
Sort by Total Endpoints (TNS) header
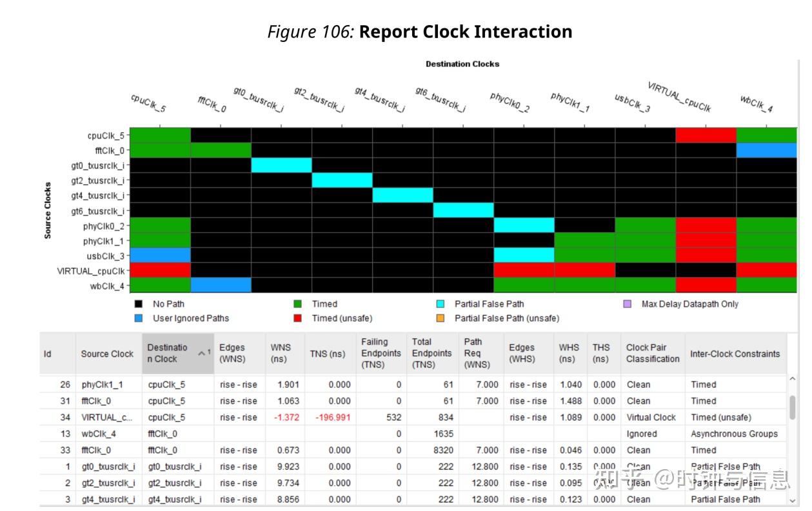(431, 354)
